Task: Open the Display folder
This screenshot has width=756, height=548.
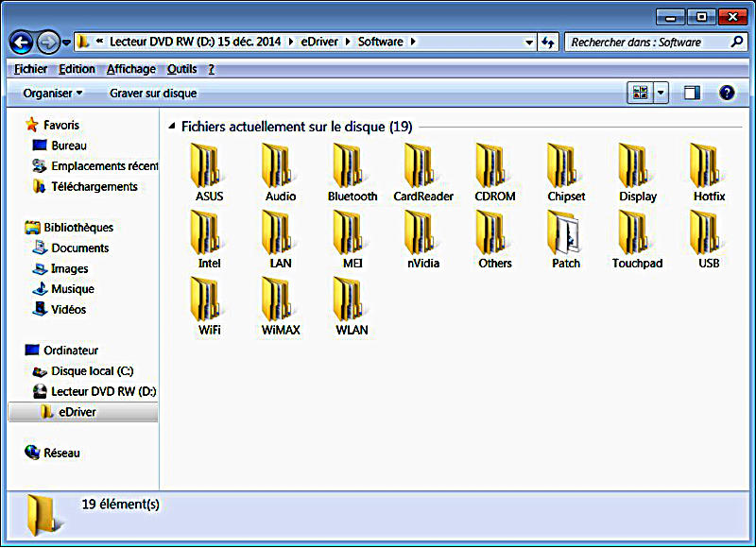Action: [x=637, y=172]
